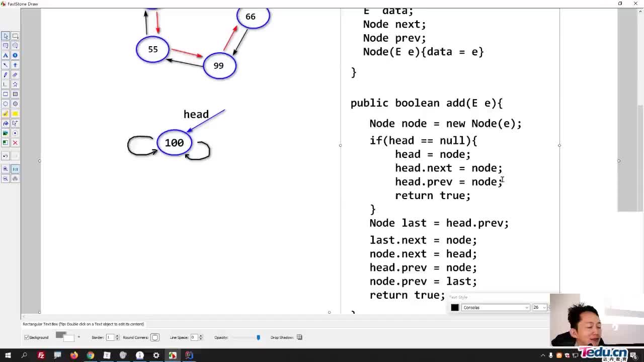Pick the polygon shape tool

15,84
